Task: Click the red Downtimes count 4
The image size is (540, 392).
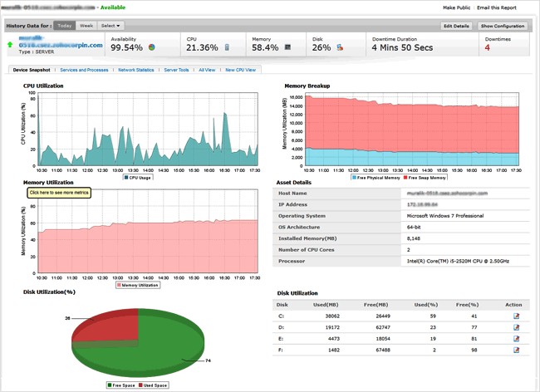Action: (487, 47)
